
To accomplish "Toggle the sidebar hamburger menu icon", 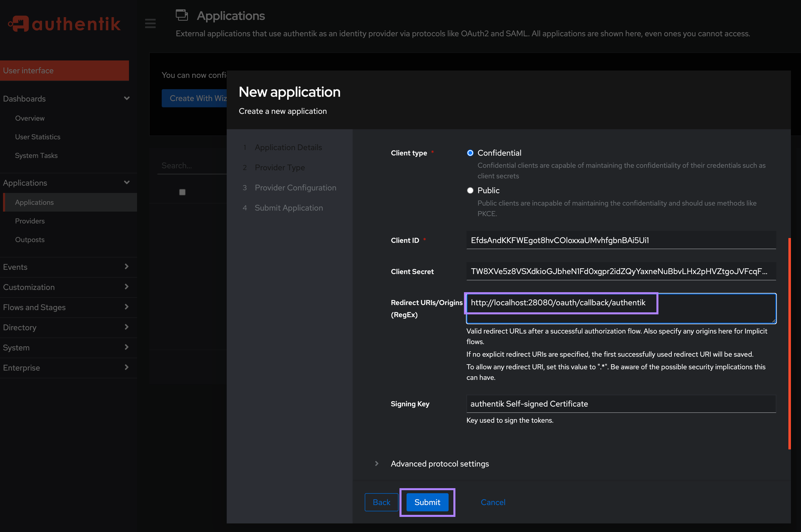I will point(150,23).
